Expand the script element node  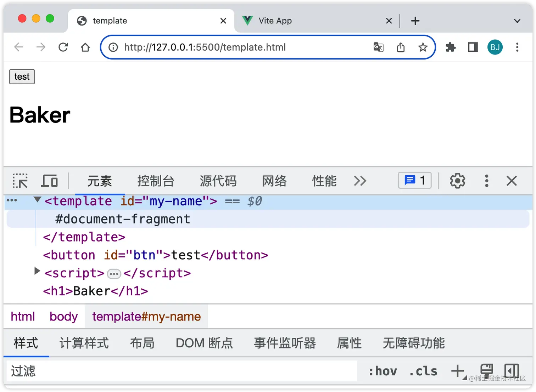37,271
